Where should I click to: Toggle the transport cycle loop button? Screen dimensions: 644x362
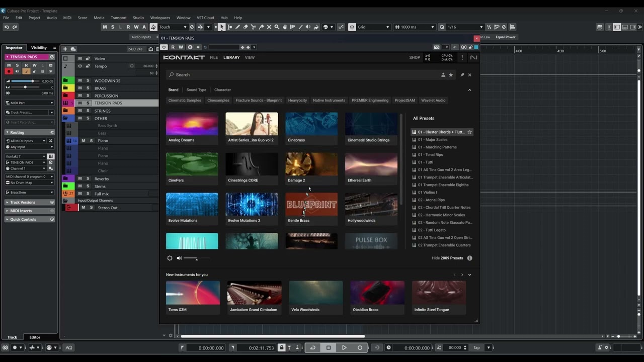coord(312,347)
